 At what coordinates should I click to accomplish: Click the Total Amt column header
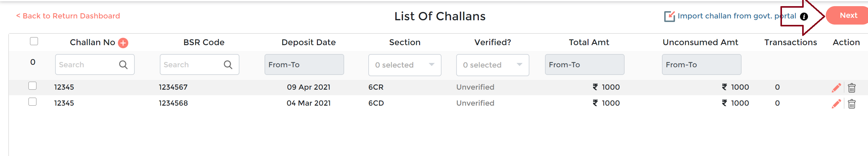[x=589, y=42]
